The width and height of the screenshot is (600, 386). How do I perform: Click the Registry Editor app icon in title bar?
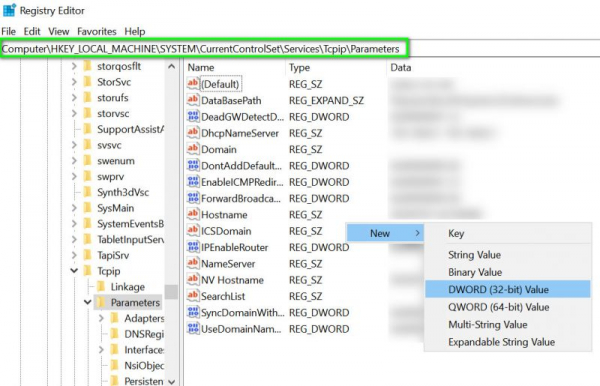coord(9,10)
